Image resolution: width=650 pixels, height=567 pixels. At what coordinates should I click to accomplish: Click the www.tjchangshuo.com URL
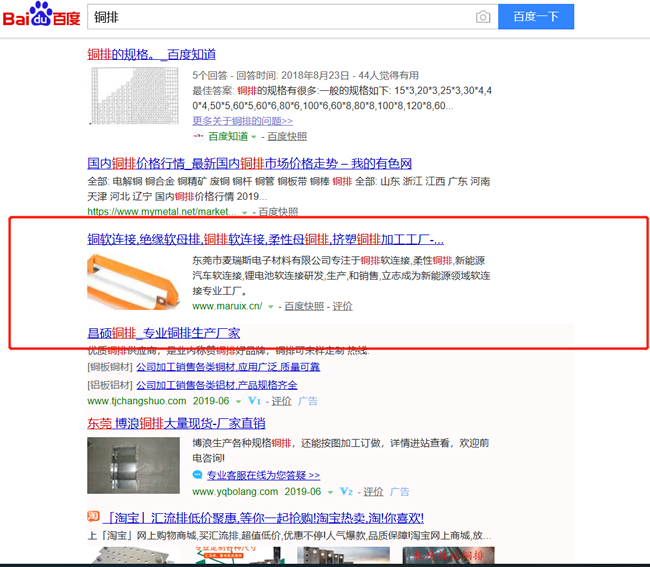pos(137,401)
